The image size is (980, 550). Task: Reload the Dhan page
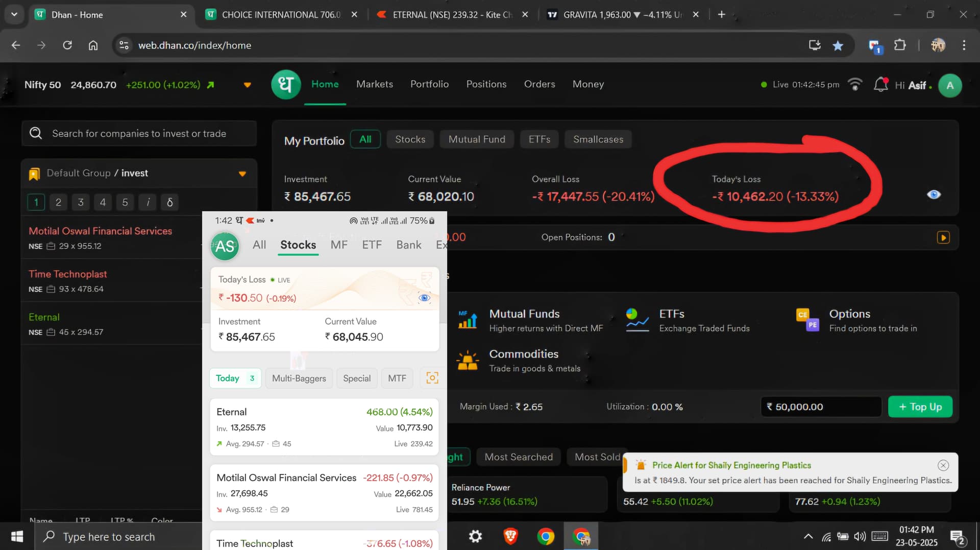(x=67, y=45)
